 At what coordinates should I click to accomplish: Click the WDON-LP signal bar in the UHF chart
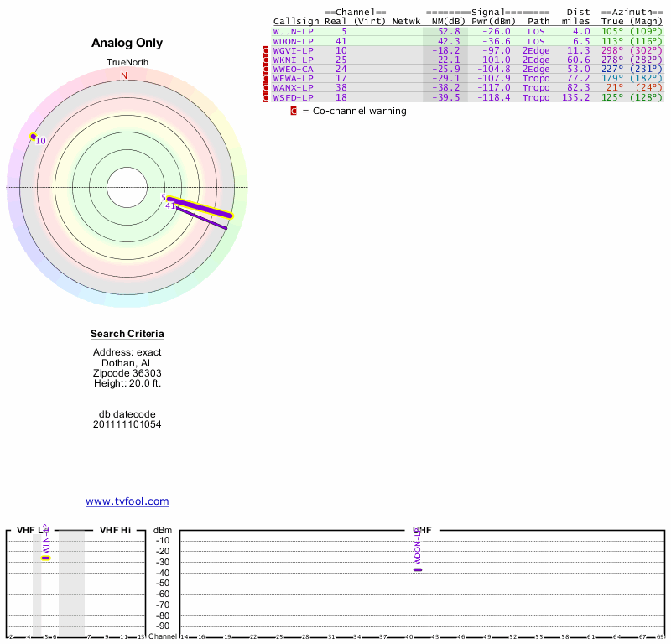coord(417,569)
